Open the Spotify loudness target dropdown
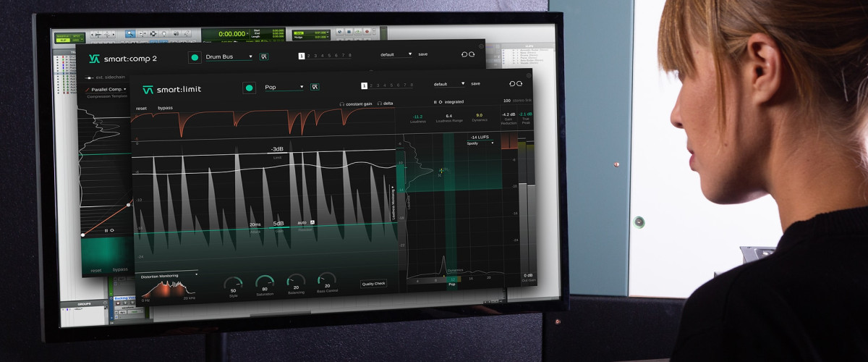The image size is (868, 362). pyautogui.click(x=482, y=143)
